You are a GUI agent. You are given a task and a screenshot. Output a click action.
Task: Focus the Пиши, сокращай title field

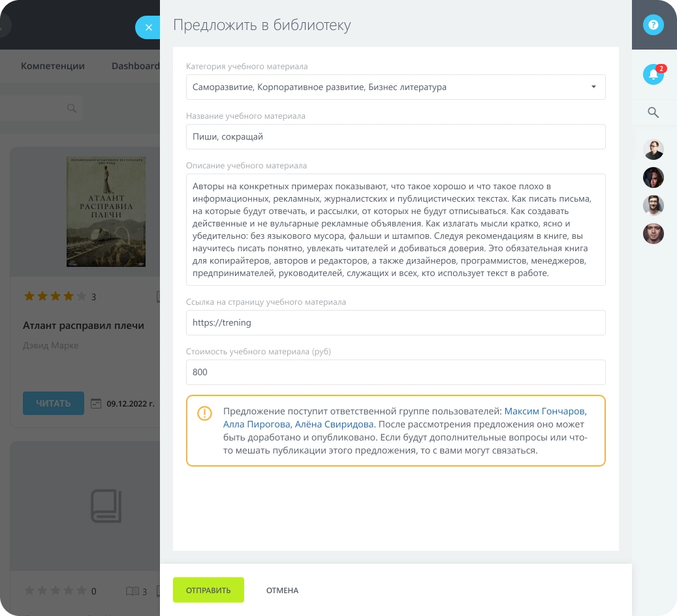(x=396, y=137)
